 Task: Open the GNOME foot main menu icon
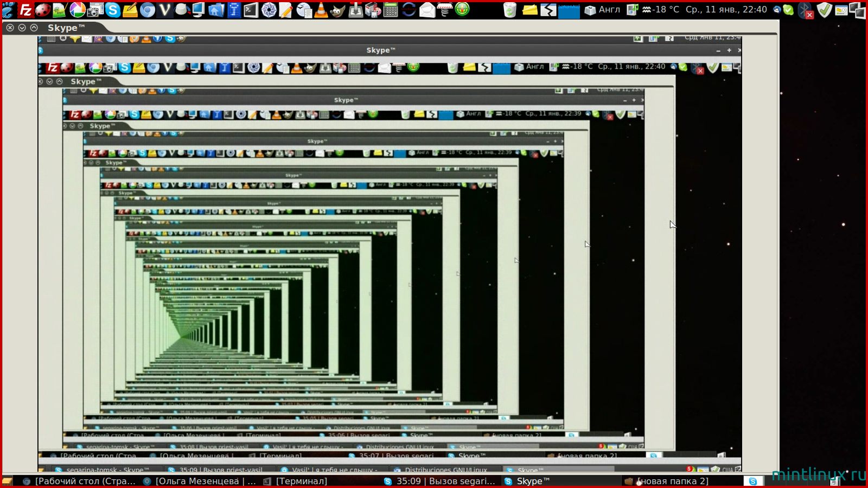pyautogui.click(x=8, y=10)
